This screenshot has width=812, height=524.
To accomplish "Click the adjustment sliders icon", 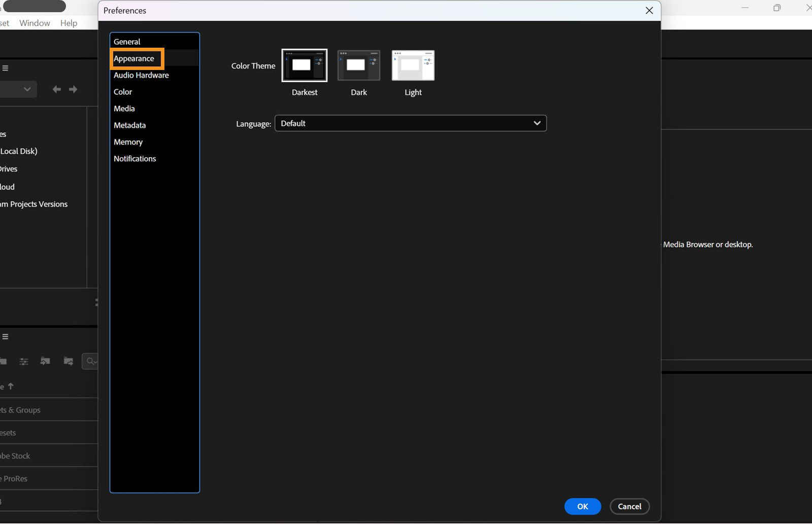I will [x=23, y=361].
